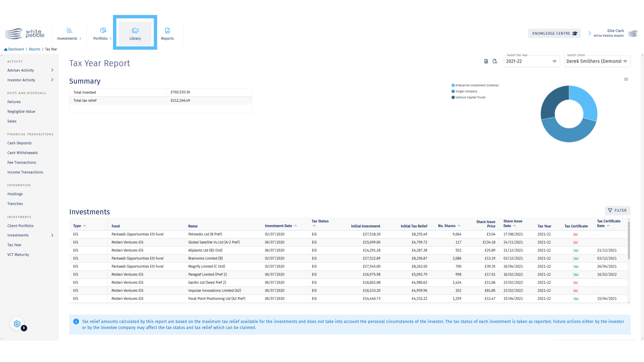Click the Dashboard home icon in breadcrumb
644x362 pixels.
[6, 50]
